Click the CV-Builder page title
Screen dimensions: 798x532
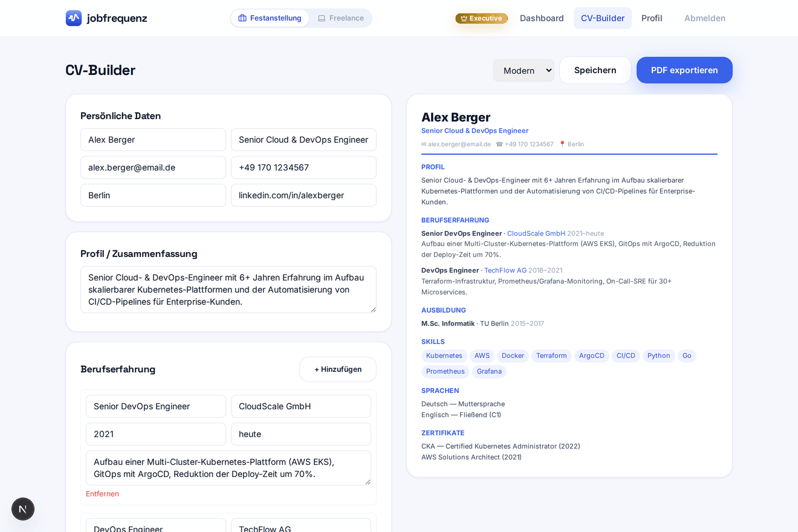tap(100, 70)
